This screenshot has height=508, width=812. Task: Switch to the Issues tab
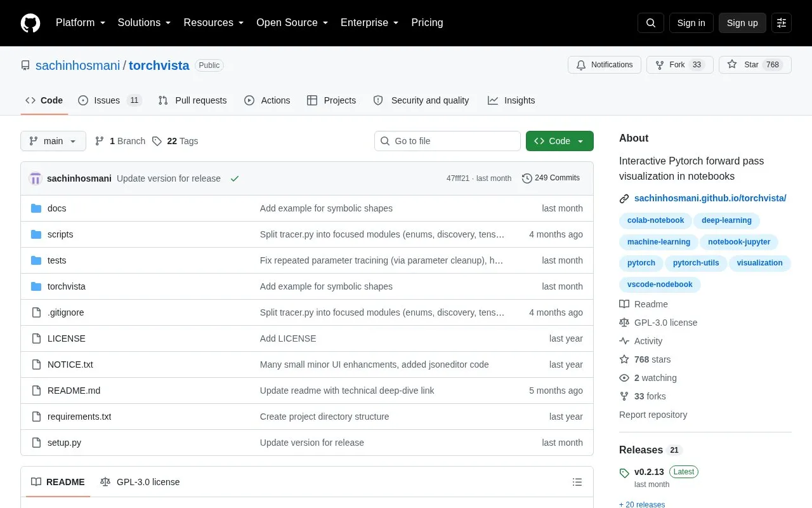coord(110,100)
